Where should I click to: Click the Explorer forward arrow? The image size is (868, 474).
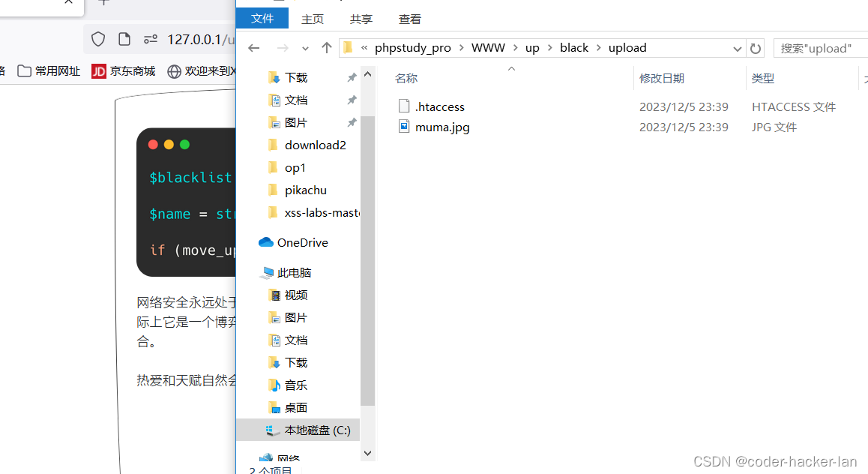point(283,48)
